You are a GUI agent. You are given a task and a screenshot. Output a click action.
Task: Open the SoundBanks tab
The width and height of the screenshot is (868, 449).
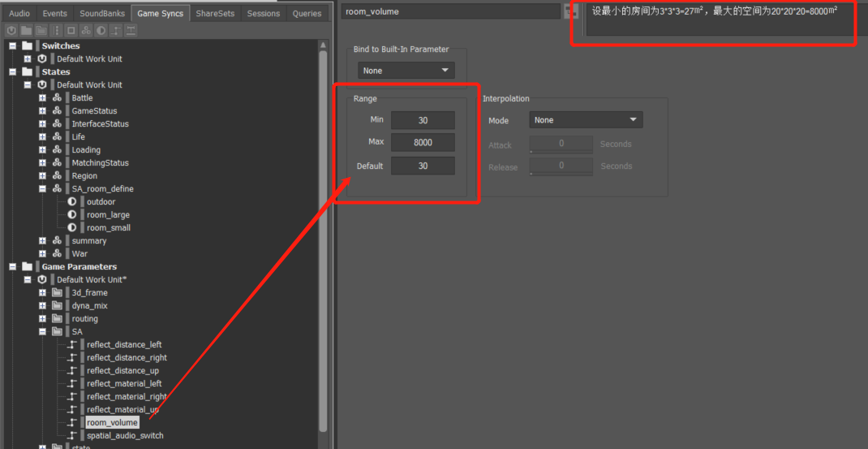point(102,13)
